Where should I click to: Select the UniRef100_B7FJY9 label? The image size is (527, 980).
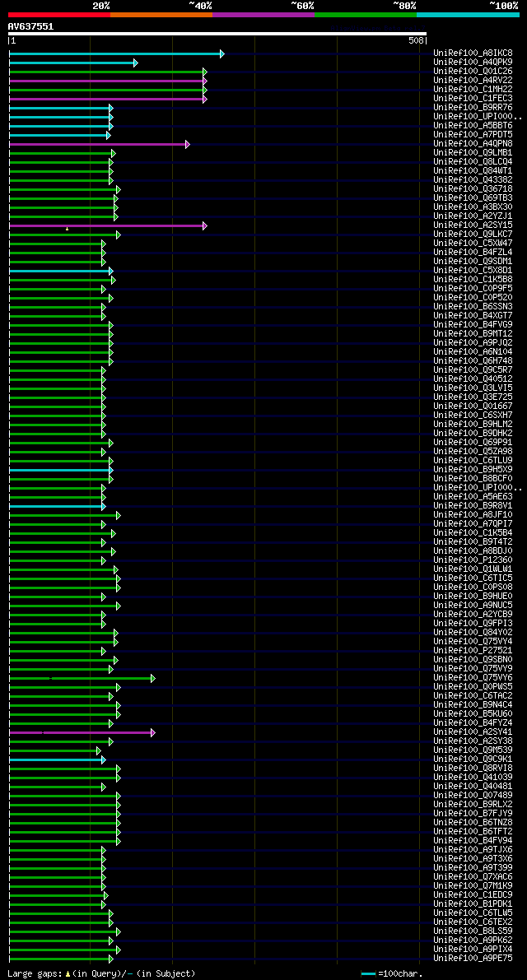pyautogui.click(x=473, y=814)
